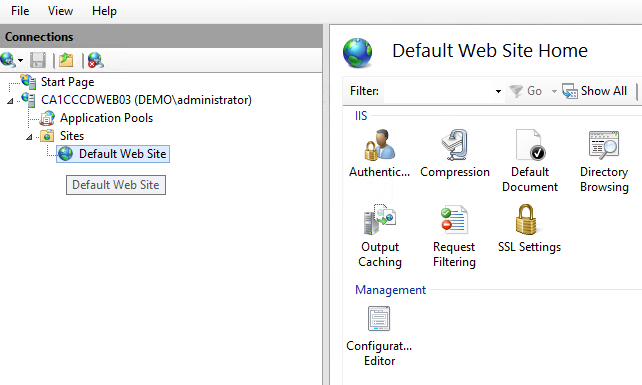
Task: Open the File menu
Action: click(20, 11)
